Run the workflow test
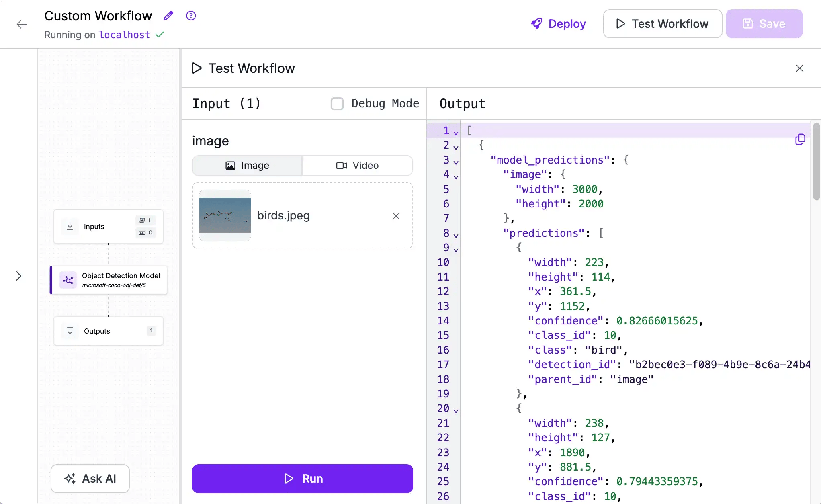This screenshot has width=821, height=504. tap(303, 479)
